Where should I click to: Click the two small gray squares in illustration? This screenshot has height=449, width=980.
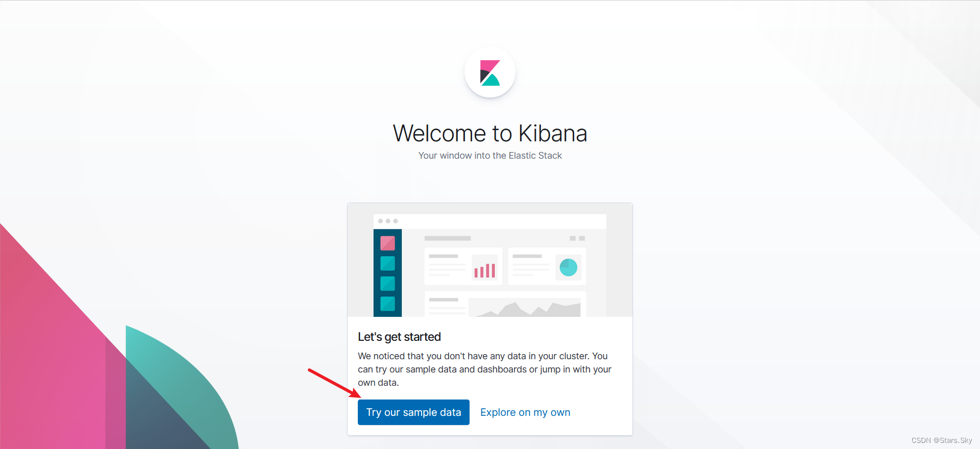[x=577, y=238]
